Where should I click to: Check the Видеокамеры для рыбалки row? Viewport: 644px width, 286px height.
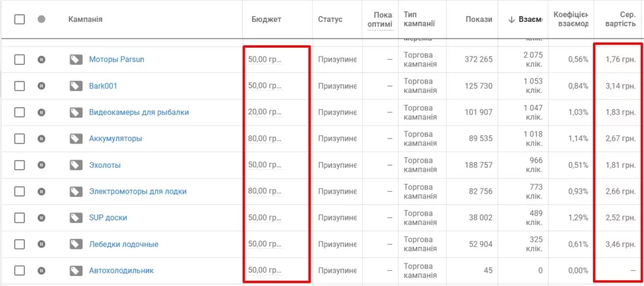click(x=19, y=113)
